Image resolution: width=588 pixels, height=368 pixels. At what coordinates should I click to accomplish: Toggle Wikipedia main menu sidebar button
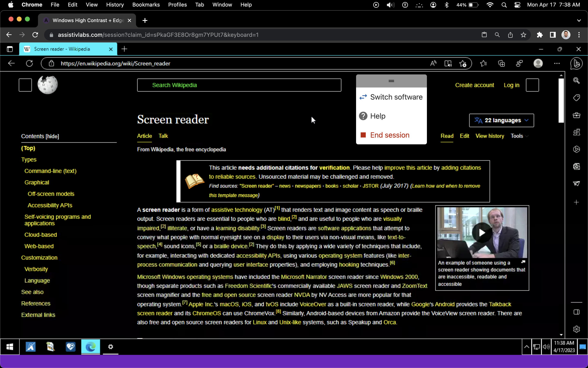pos(25,85)
